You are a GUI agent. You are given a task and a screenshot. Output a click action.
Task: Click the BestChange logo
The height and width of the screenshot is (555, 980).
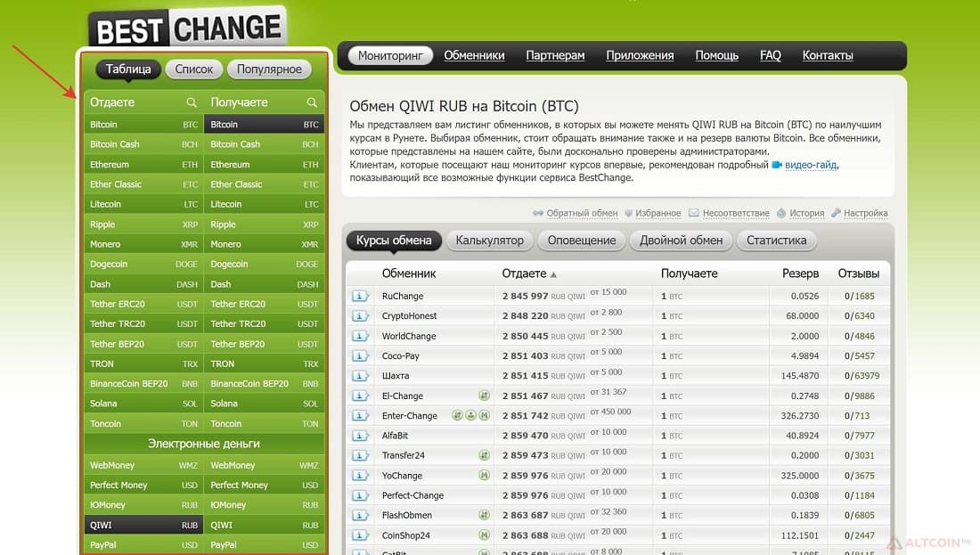coord(187,27)
